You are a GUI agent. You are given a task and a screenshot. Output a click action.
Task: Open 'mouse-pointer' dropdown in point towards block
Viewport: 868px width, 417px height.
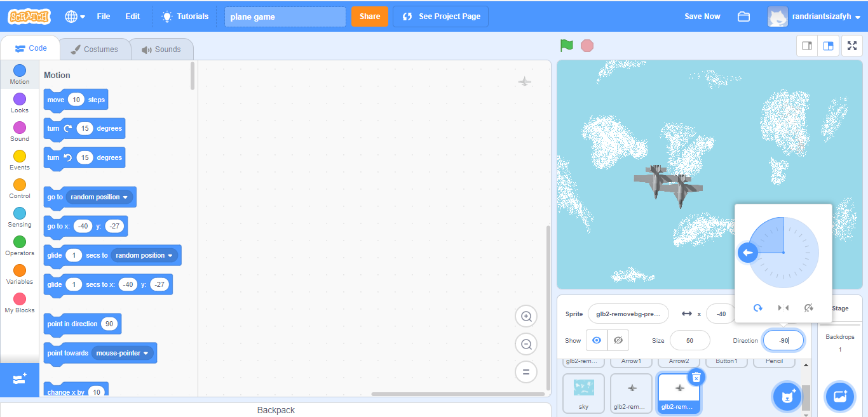(123, 353)
